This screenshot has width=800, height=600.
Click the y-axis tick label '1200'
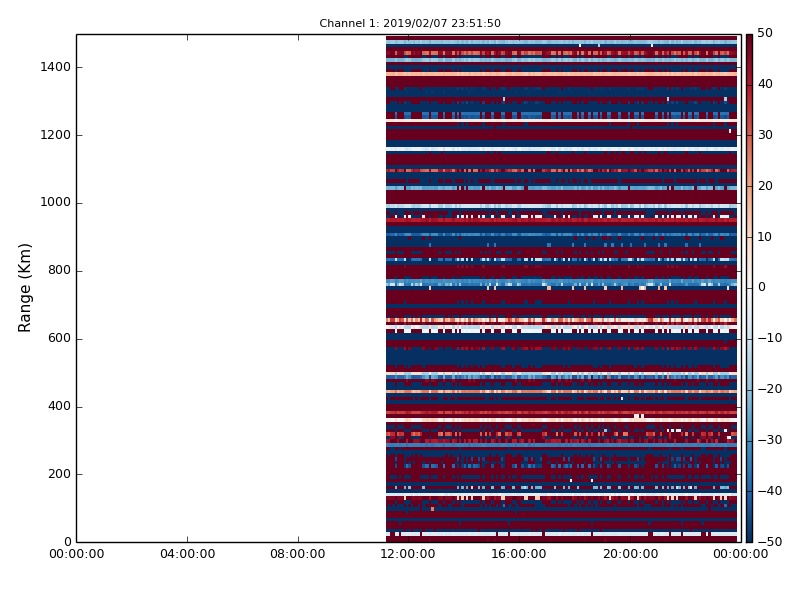[x=56, y=135]
